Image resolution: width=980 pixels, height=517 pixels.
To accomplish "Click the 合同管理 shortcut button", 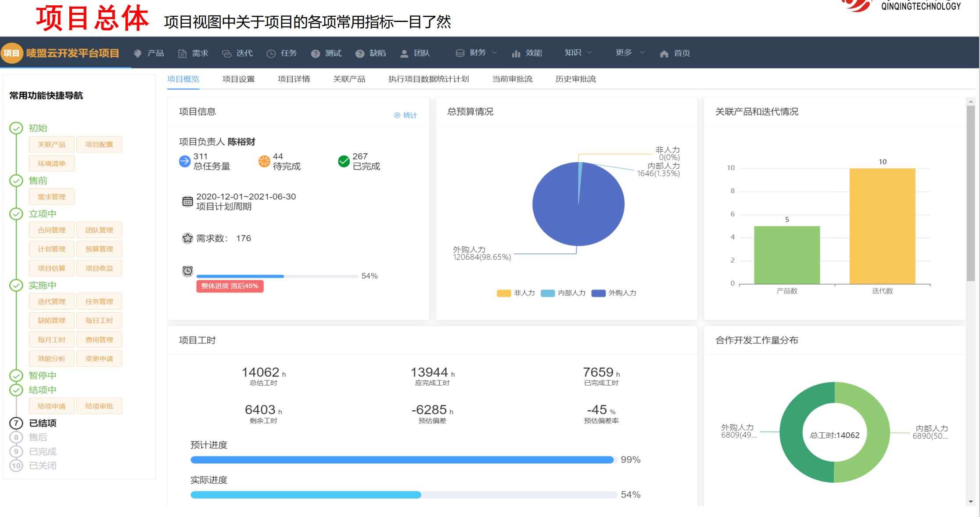I will click(51, 230).
